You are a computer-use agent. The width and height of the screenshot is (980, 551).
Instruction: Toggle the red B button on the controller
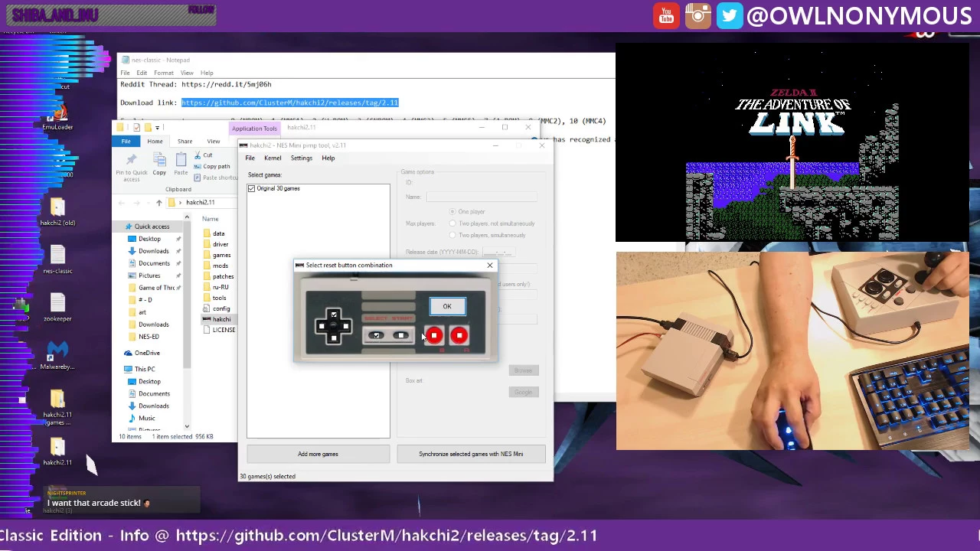coord(434,335)
